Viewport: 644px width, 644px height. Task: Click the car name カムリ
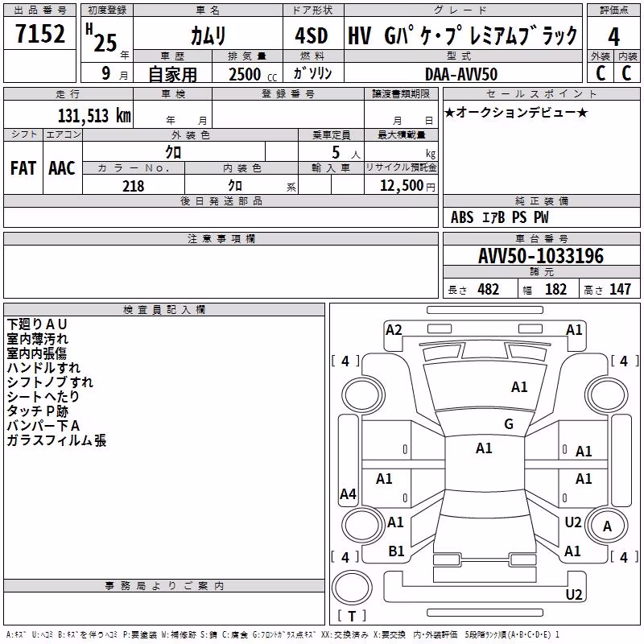[x=208, y=35]
